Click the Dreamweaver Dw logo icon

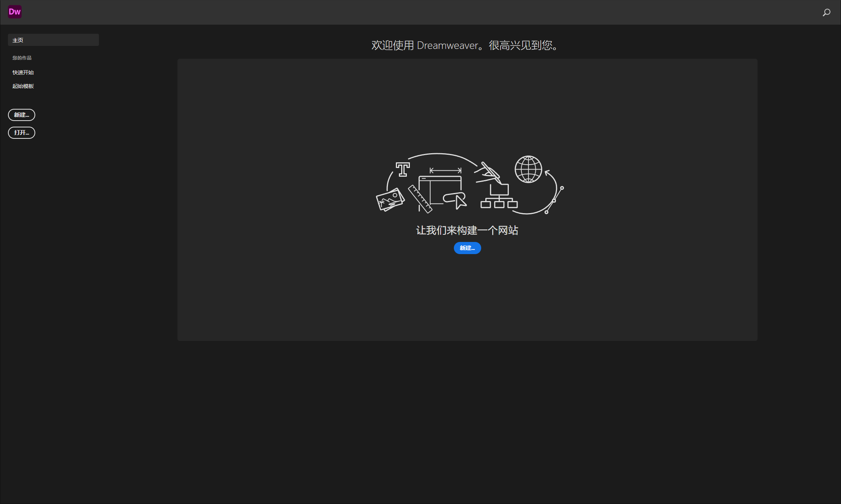click(x=15, y=12)
